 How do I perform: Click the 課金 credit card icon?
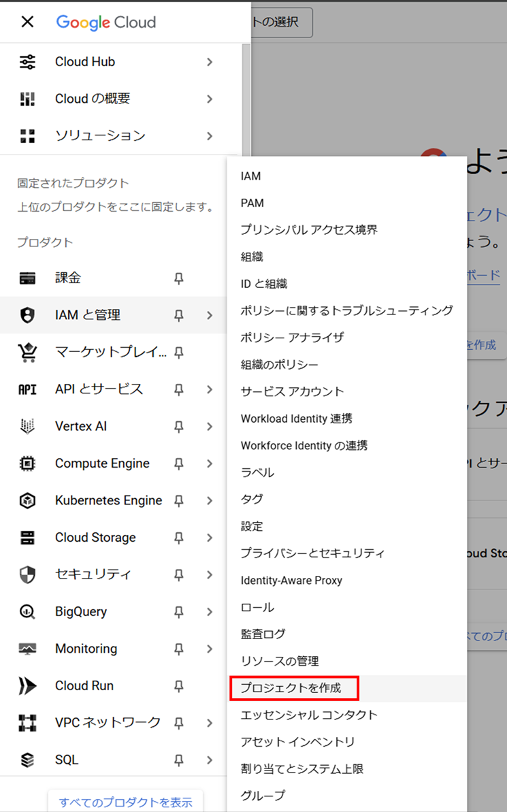[x=27, y=278]
